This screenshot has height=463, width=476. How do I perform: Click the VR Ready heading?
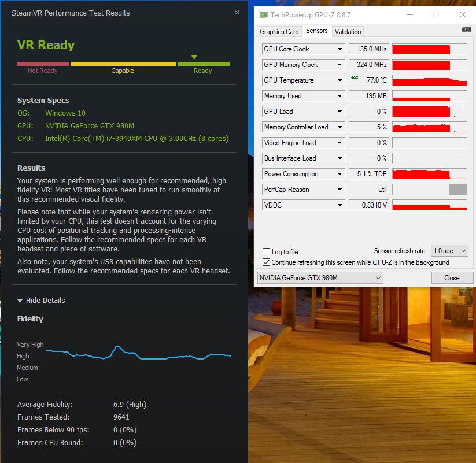46,45
